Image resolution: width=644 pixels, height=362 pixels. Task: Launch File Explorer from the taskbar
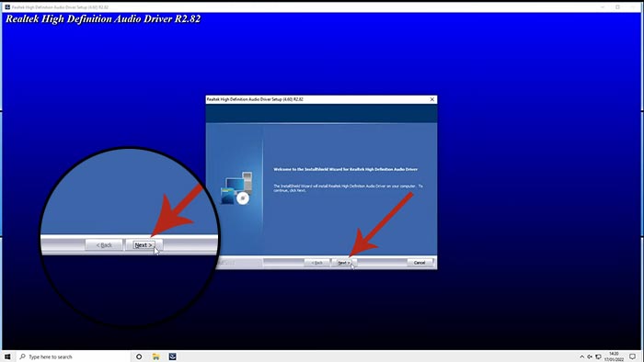pos(156,356)
